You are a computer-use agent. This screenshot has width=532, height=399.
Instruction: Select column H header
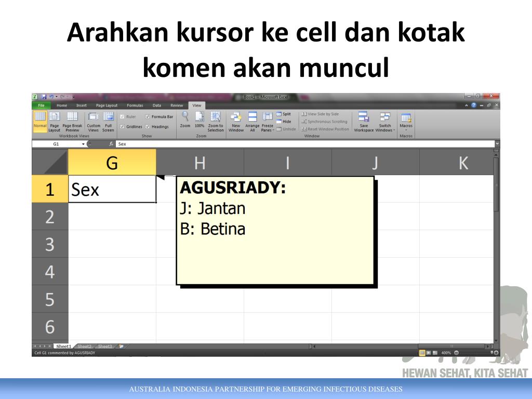[x=200, y=162]
